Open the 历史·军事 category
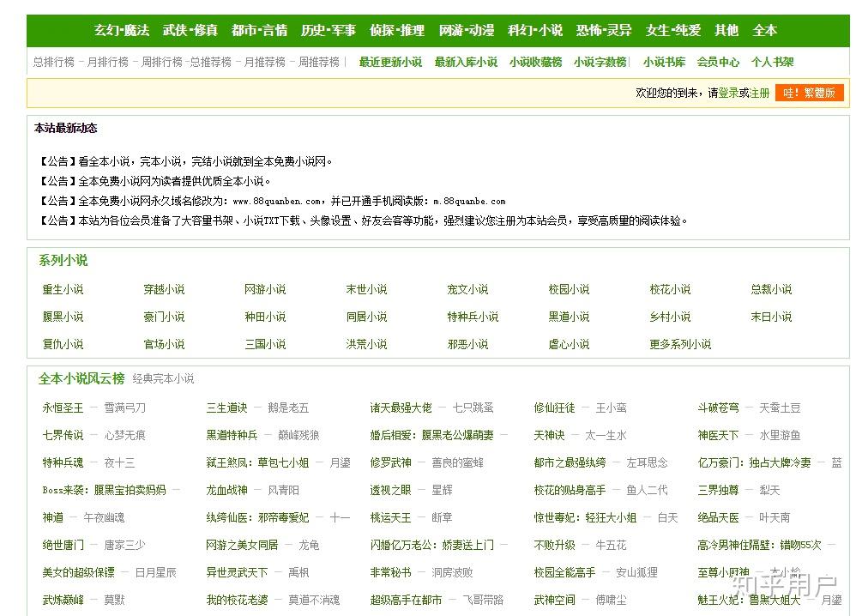The width and height of the screenshot is (862, 616). click(329, 30)
